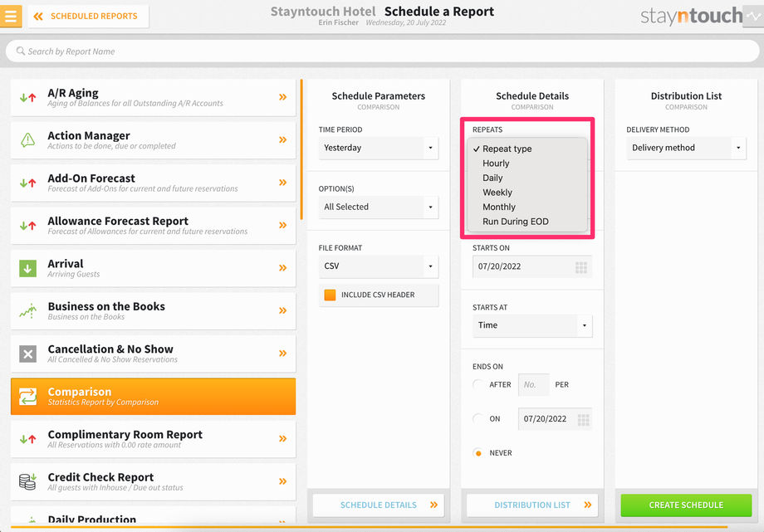Expand Credit Check Report chevron
764x532 pixels.
(282, 481)
